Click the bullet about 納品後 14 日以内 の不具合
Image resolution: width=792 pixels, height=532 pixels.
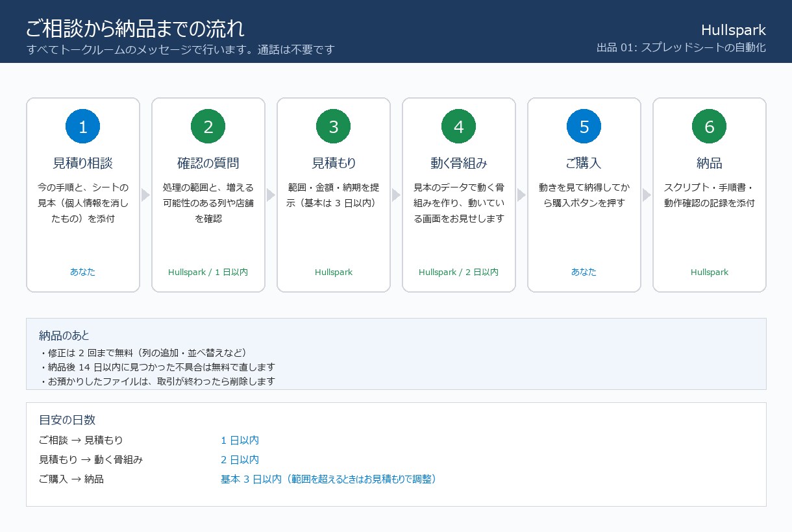[157, 367]
